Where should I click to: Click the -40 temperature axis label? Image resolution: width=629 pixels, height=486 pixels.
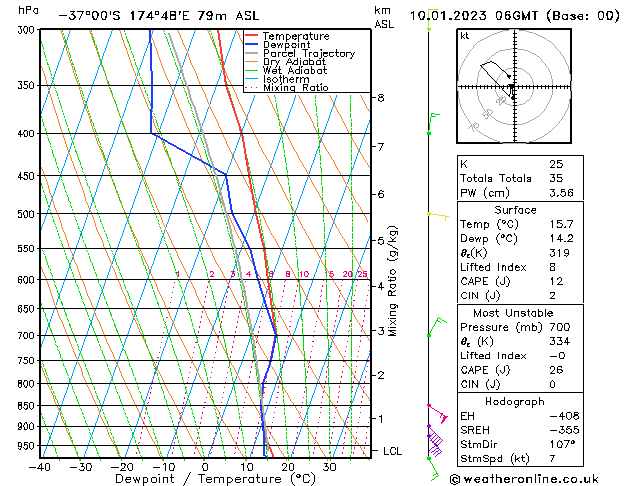click(40, 467)
